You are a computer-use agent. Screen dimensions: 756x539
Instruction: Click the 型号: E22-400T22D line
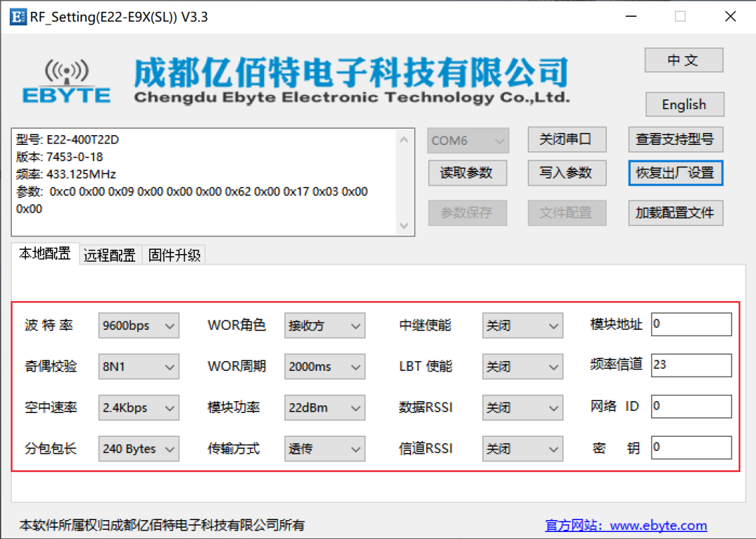point(67,139)
